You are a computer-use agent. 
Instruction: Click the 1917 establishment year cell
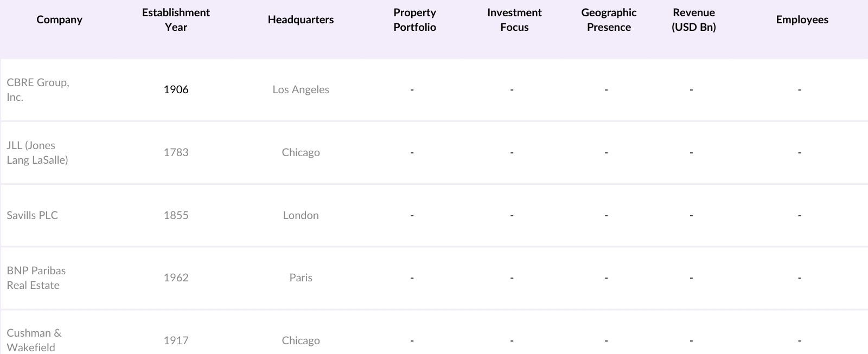[176, 340]
